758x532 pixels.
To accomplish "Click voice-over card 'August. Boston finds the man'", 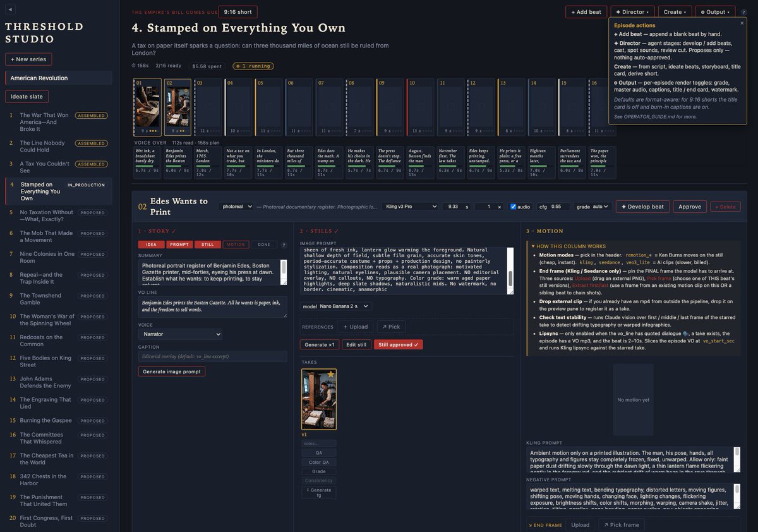I will (421, 163).
